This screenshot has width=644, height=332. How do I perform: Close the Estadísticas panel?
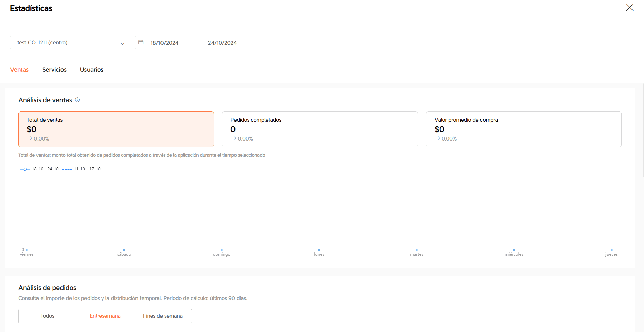click(629, 7)
